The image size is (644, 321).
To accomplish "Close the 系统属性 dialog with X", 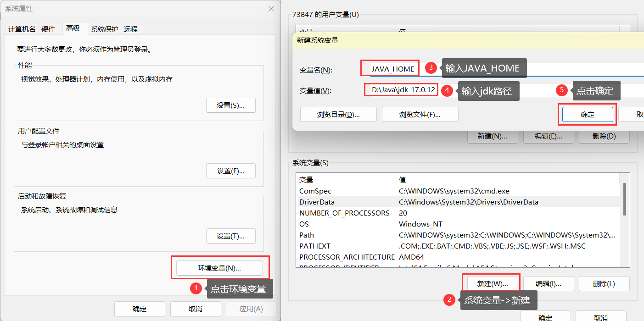I will [271, 9].
